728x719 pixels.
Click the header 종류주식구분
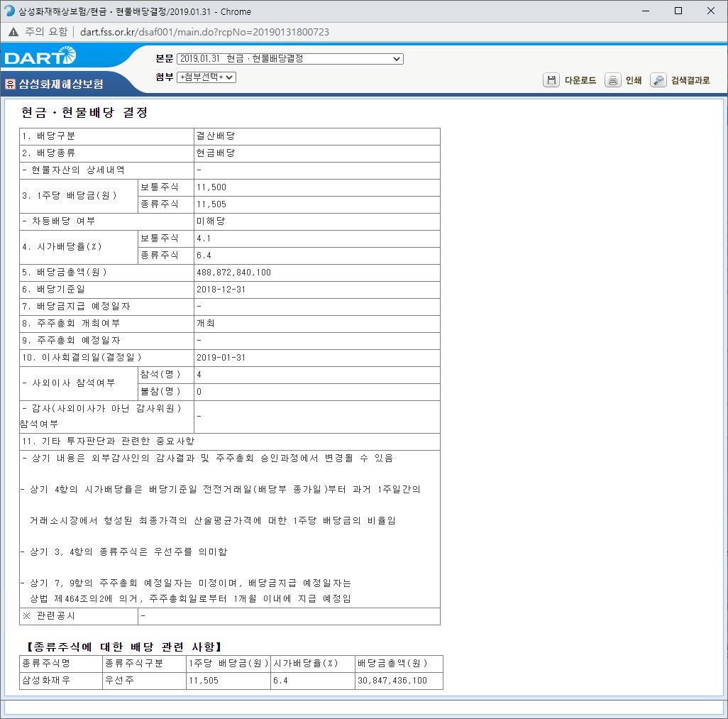134,663
